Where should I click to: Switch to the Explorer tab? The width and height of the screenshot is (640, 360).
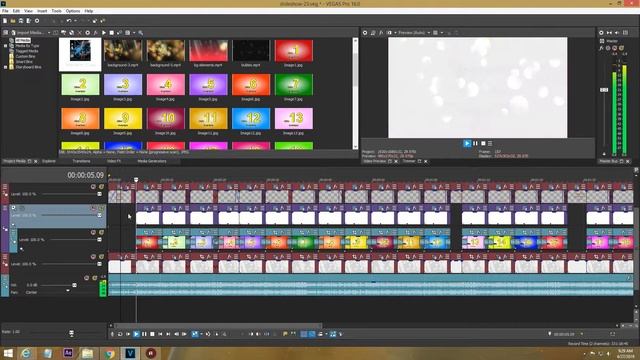click(49, 161)
